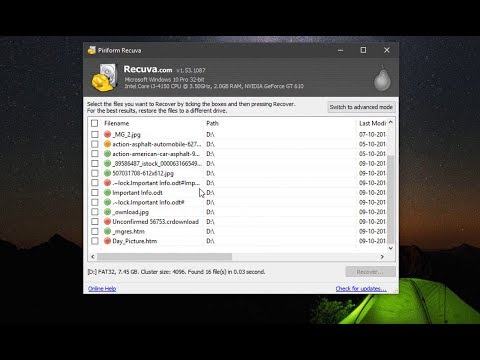
Task: Click the horizontal scrollbar thumb
Action: pyautogui.click(x=164, y=257)
